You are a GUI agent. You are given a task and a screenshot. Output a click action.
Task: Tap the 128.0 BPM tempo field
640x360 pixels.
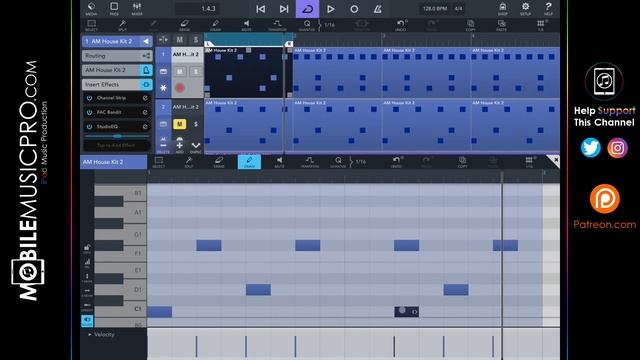click(x=435, y=9)
